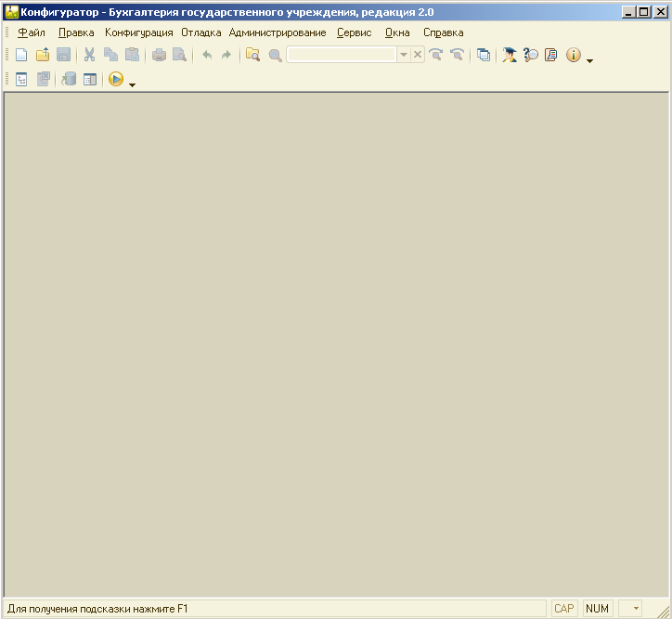Minimize the Конфигуратор window
Image resolution: width=672 pixels, height=619 pixels.
[628, 12]
